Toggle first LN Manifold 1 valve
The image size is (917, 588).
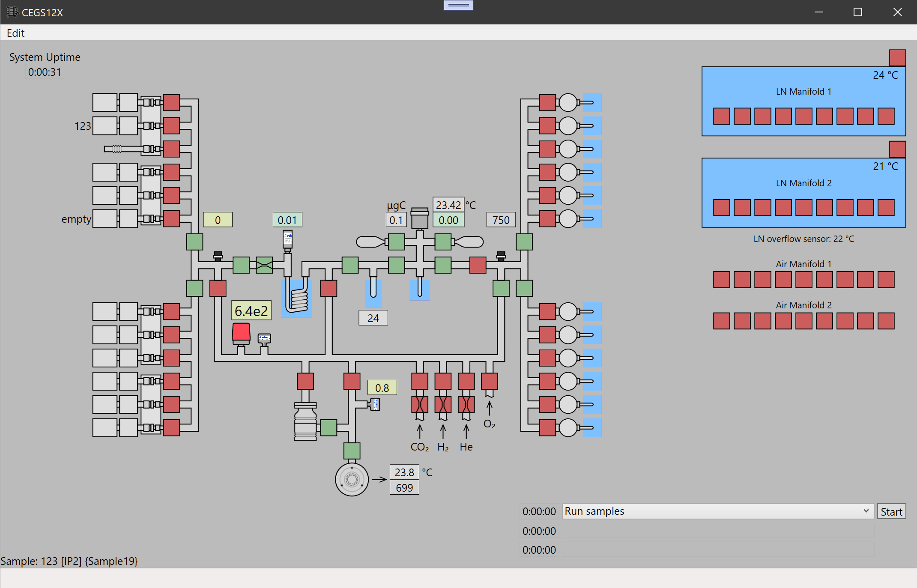coord(721,116)
